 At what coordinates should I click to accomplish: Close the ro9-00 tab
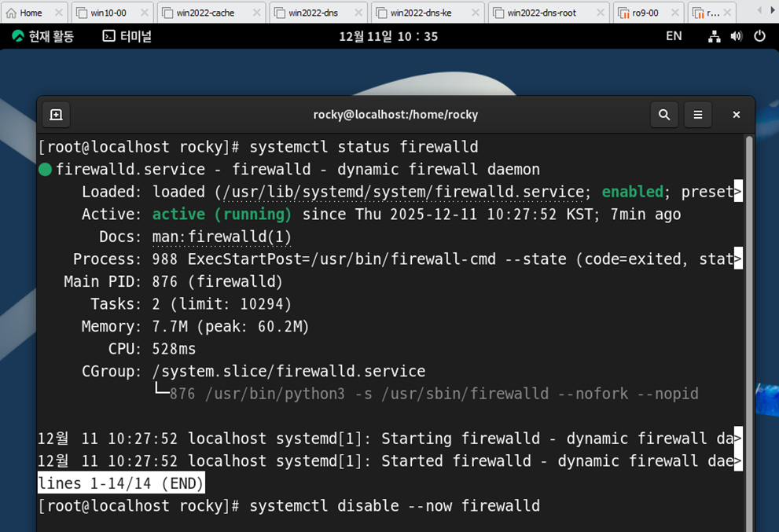click(x=675, y=13)
